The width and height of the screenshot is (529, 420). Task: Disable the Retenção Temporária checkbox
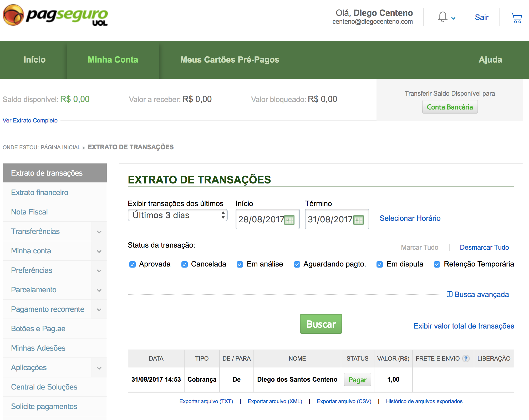click(x=437, y=264)
